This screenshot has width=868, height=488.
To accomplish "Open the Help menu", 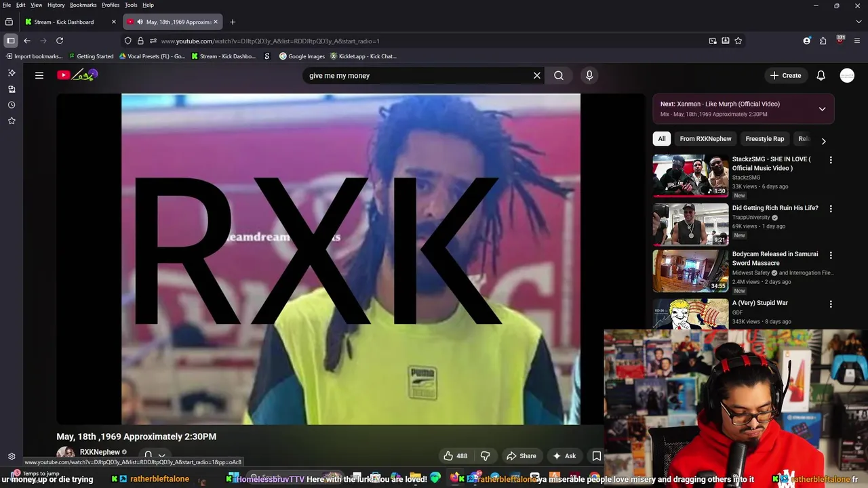I will (x=148, y=5).
